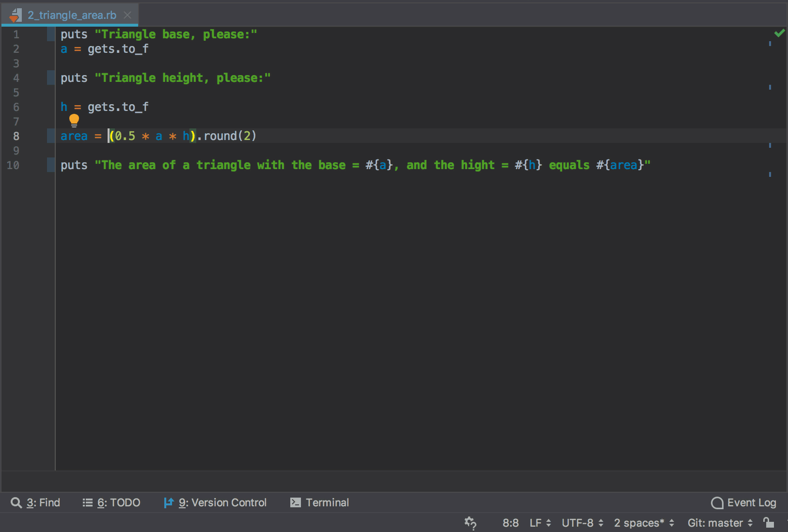Open the Terminal tool window
Image resolution: width=788 pixels, height=532 pixels.
[320, 502]
